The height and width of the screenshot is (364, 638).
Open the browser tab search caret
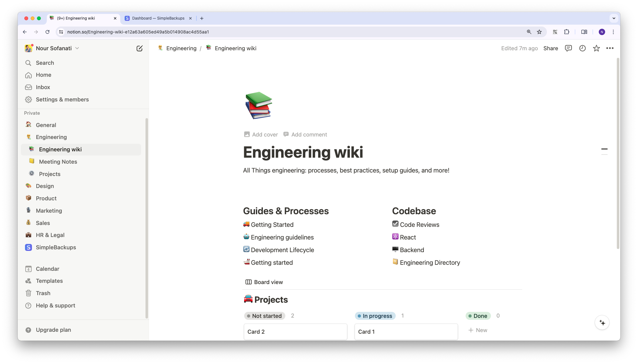click(x=614, y=18)
